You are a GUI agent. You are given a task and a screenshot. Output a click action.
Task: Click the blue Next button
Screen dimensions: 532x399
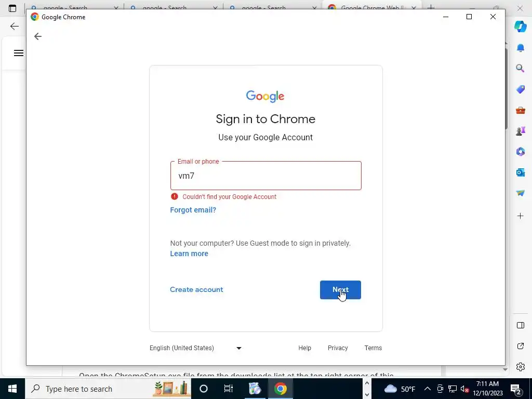tap(340, 290)
